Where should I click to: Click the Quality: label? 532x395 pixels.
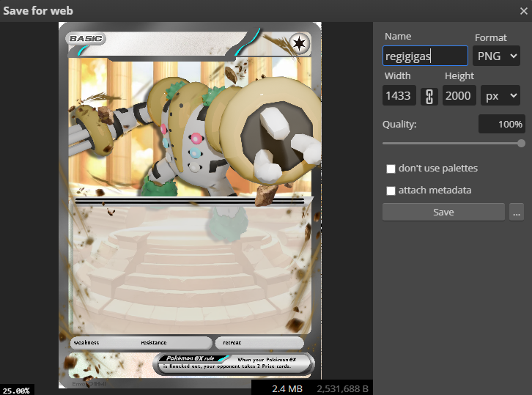point(399,124)
